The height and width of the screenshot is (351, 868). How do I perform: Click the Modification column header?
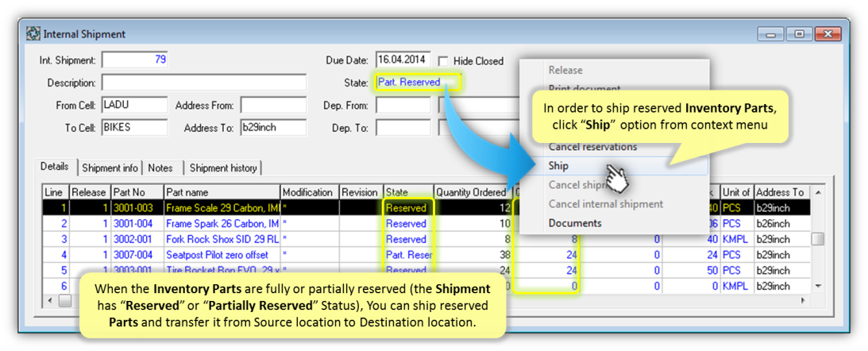pyautogui.click(x=310, y=192)
